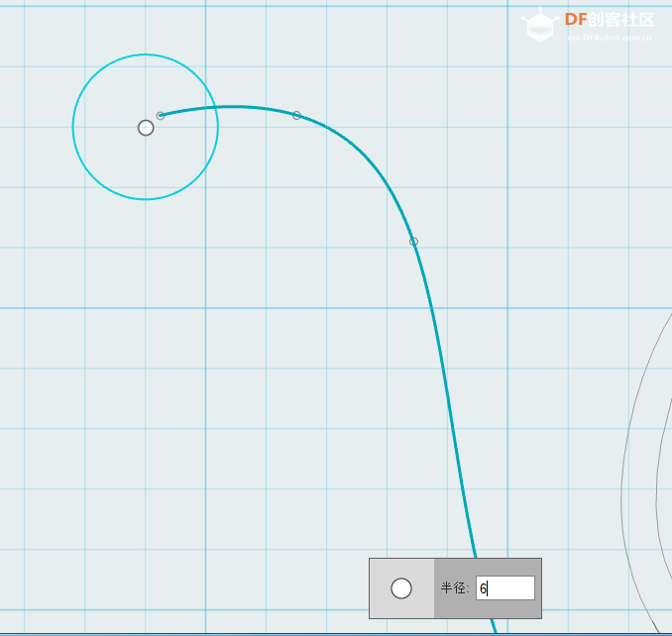Image resolution: width=672 pixels, height=636 pixels.
Task: Select the circle's center point marker
Action: coord(146,128)
